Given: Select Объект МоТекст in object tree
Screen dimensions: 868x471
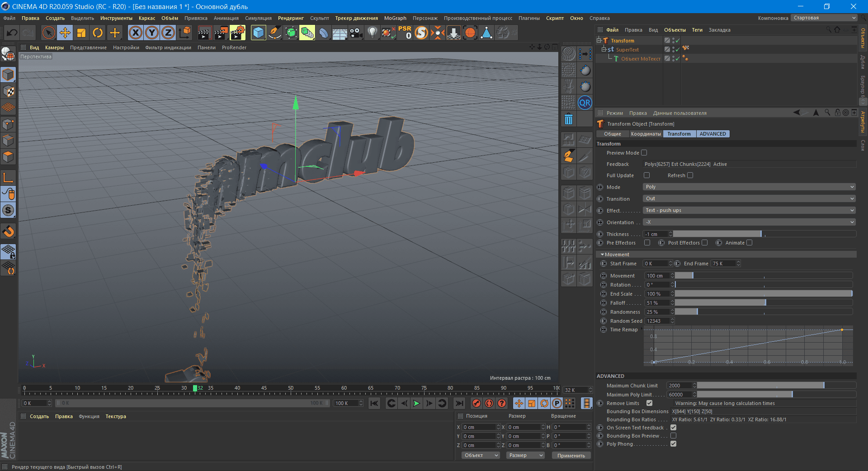Looking at the screenshot, I should coord(641,59).
